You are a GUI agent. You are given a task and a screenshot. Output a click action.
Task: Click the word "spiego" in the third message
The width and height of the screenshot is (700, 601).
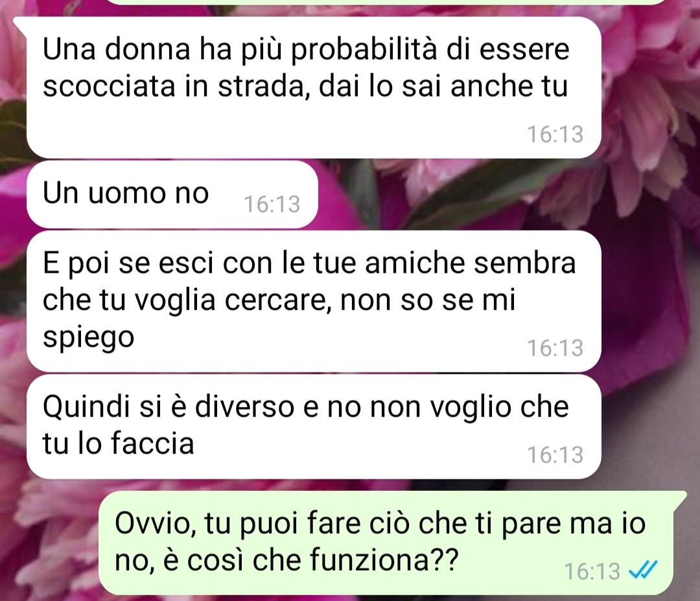click(88, 338)
